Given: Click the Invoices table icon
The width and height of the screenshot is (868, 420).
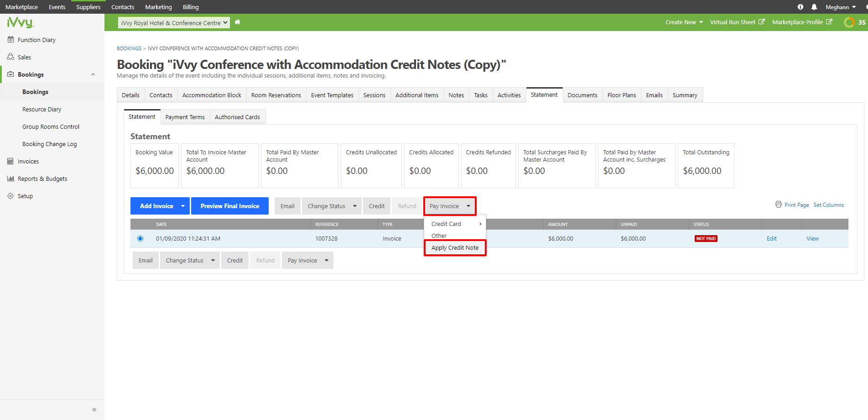Looking at the screenshot, I should [10, 161].
